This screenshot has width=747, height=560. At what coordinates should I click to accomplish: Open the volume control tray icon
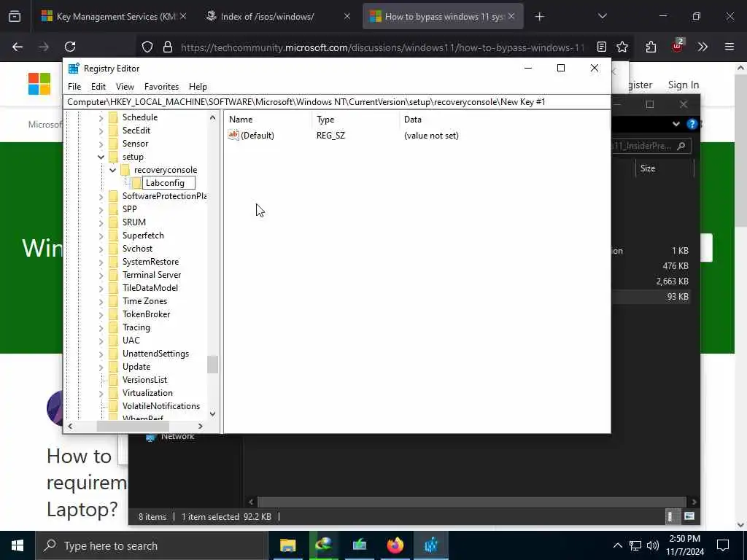coord(653,545)
